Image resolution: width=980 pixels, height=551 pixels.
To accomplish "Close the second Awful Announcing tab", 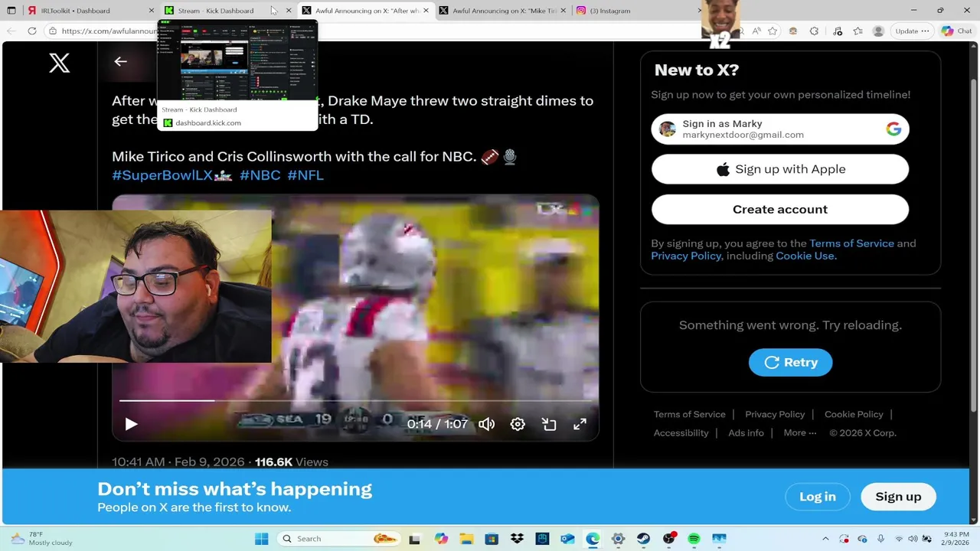I will pos(563,11).
